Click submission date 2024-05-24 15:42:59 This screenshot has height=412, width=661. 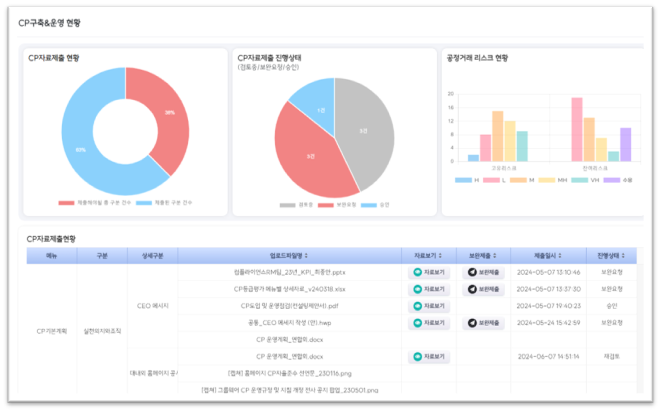(548, 323)
